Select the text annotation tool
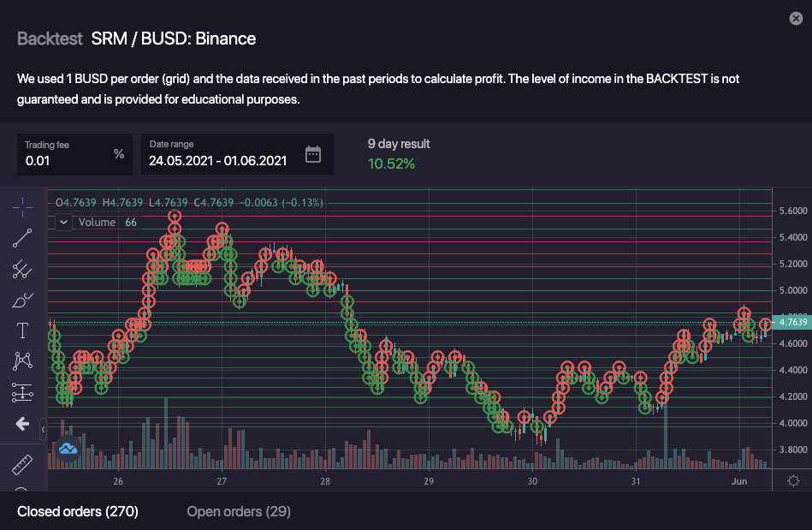The height and width of the screenshot is (530, 812). point(23,331)
